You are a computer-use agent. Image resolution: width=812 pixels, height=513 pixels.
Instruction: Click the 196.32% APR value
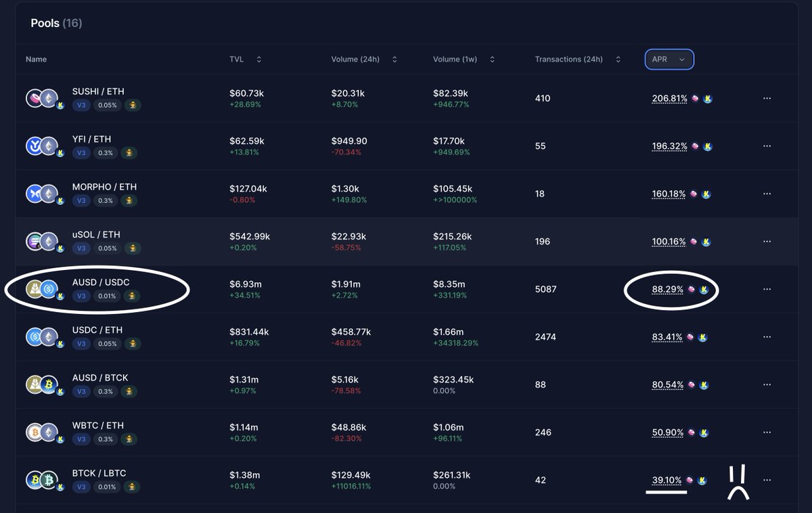(670, 146)
